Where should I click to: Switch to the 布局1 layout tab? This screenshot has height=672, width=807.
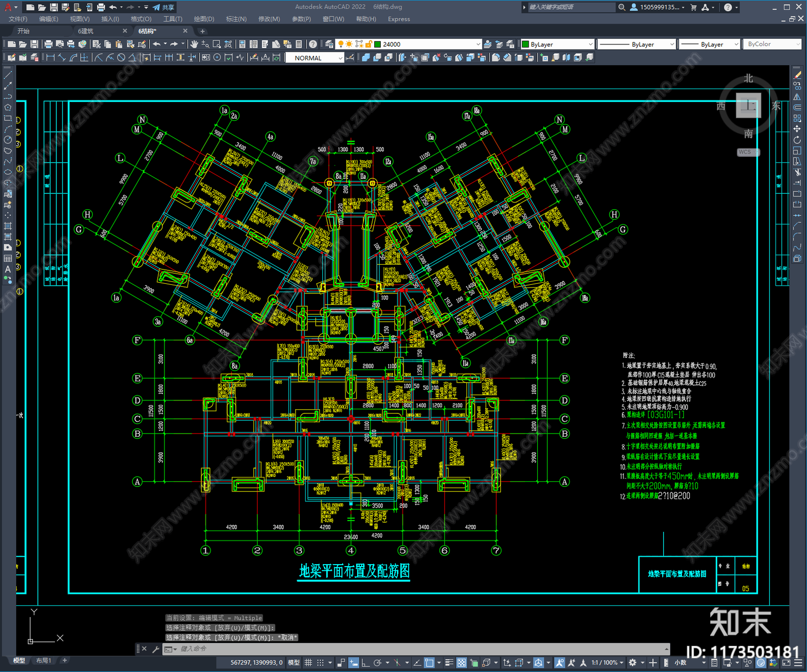coord(43,660)
